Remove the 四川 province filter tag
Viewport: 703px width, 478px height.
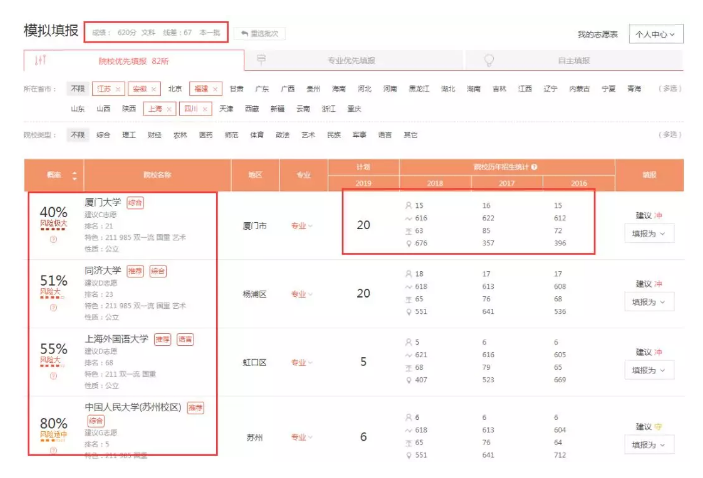(203, 108)
